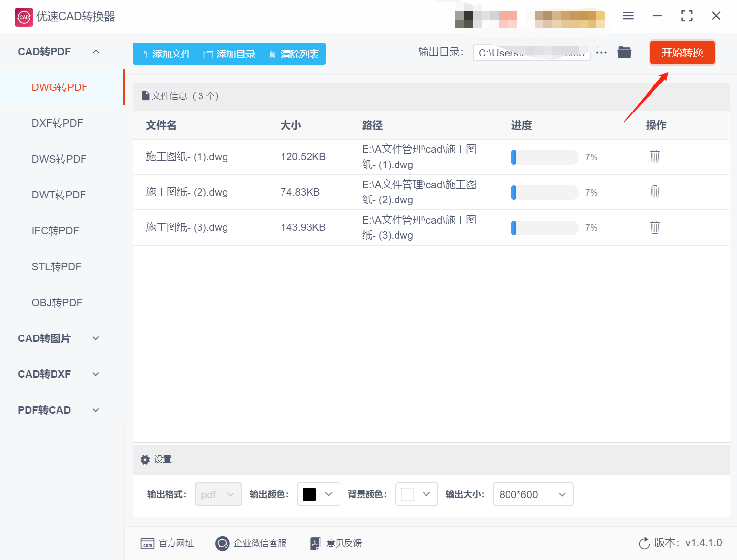
Task: Click the progress bar of 施工图纸- (1).dwg
Action: [x=545, y=157]
